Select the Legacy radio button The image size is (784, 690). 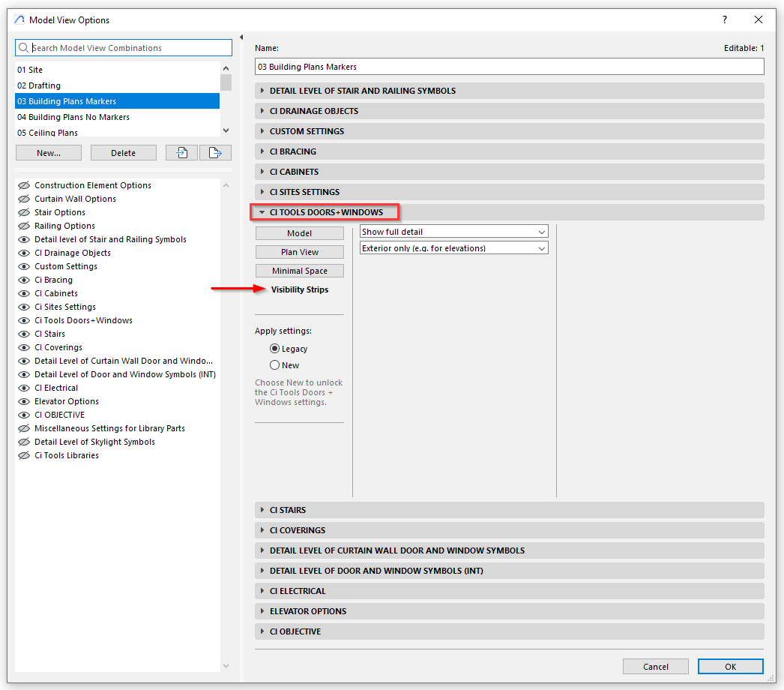point(274,349)
